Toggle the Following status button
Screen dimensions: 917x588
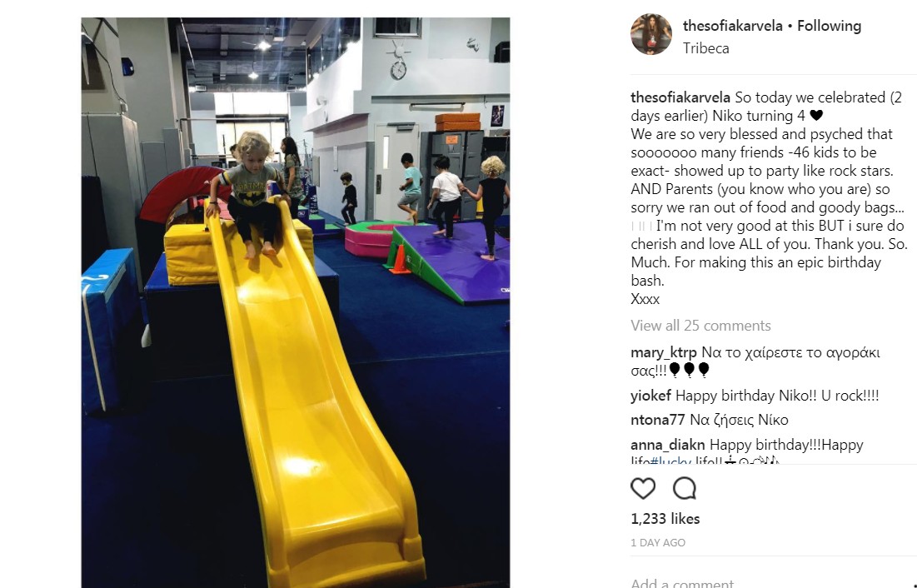click(829, 26)
